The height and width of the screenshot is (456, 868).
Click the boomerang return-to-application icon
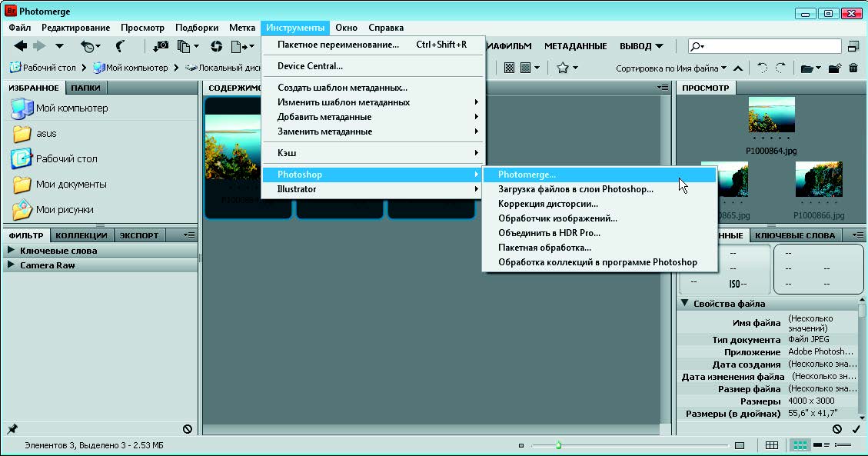coord(120,46)
